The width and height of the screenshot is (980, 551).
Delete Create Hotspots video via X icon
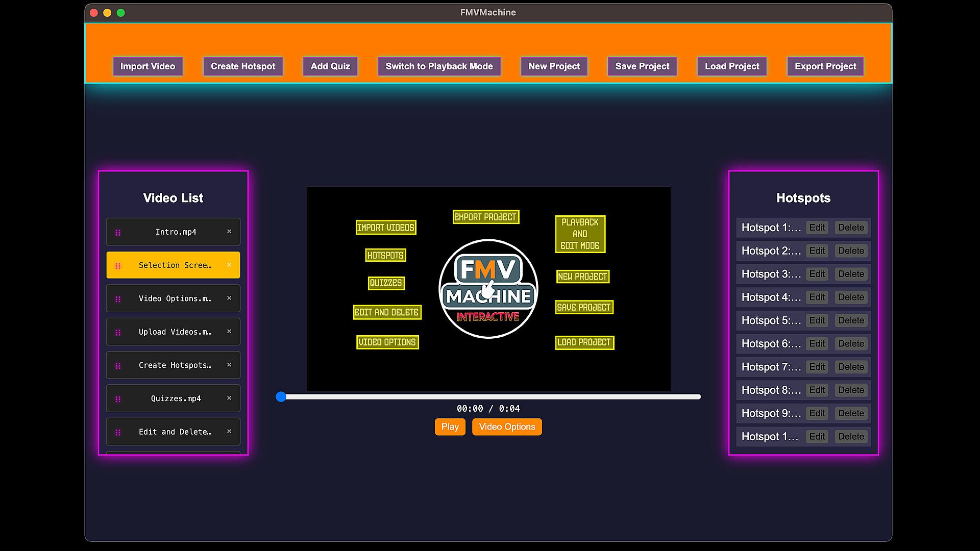point(229,365)
